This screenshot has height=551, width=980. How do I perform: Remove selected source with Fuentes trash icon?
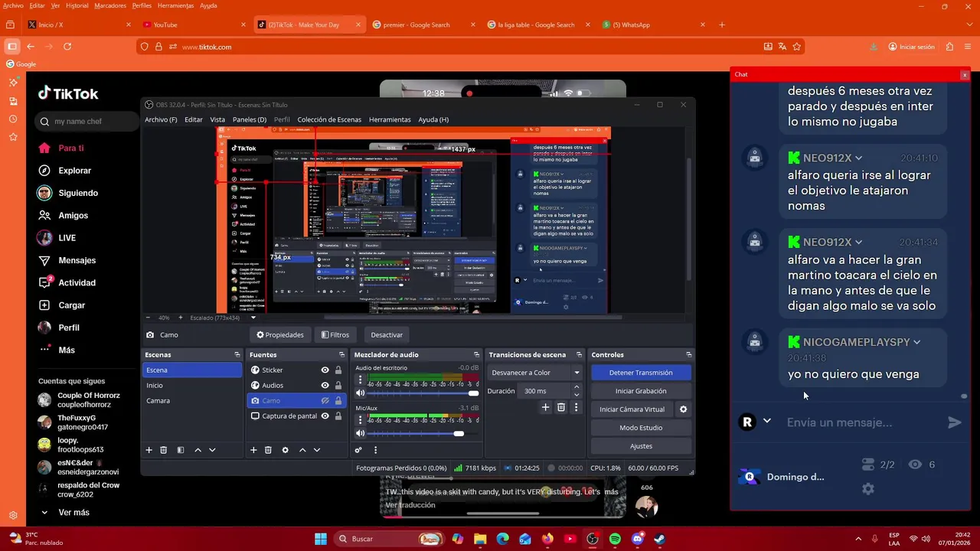pyautogui.click(x=268, y=450)
